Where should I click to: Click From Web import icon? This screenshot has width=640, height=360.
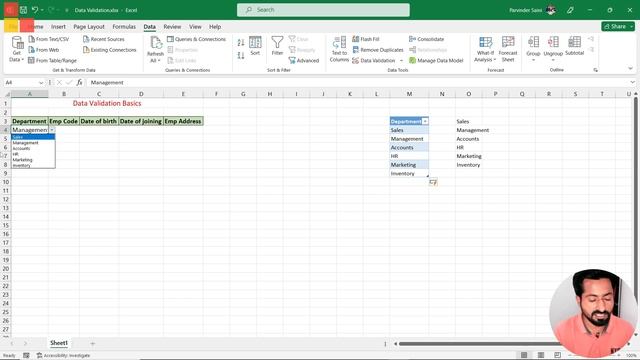pos(32,50)
